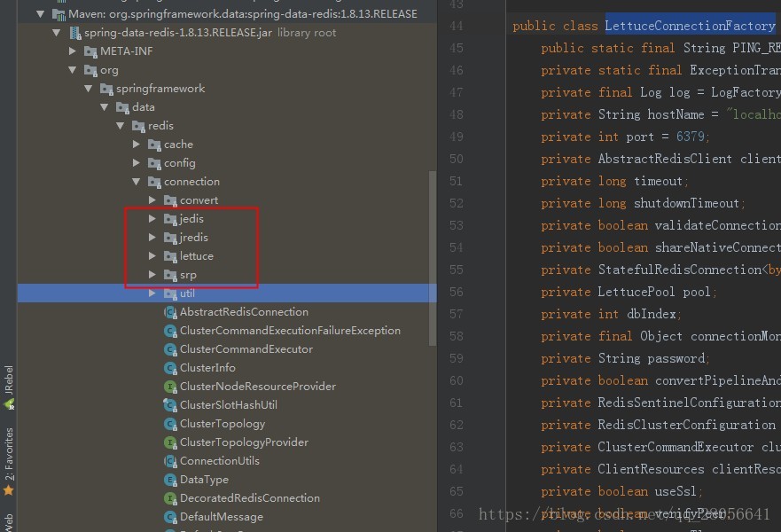Click line number 44 in gutter

(456, 26)
